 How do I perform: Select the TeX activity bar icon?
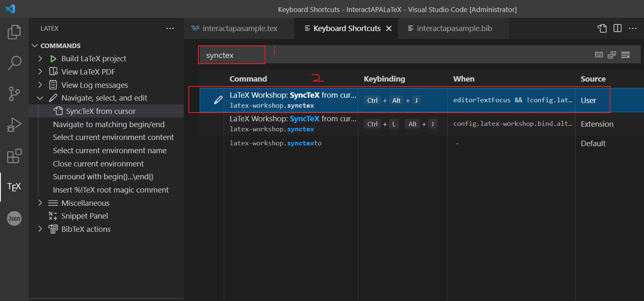tap(14, 187)
